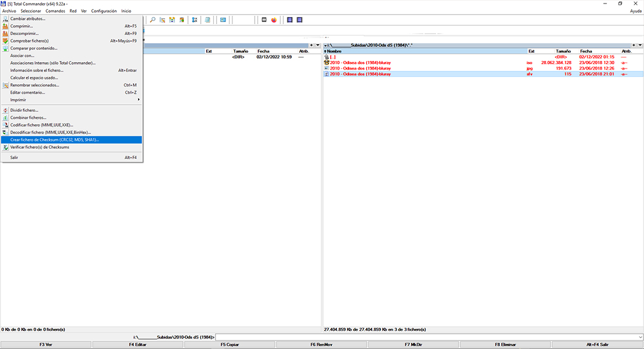Viewport: 644px width, 349px height.
Task: Open the Configuración menu
Action: [104, 11]
